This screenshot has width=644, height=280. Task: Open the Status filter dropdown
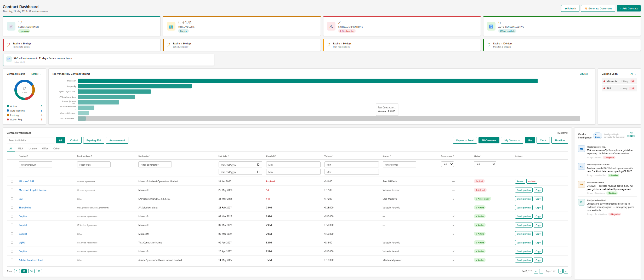pos(485,164)
